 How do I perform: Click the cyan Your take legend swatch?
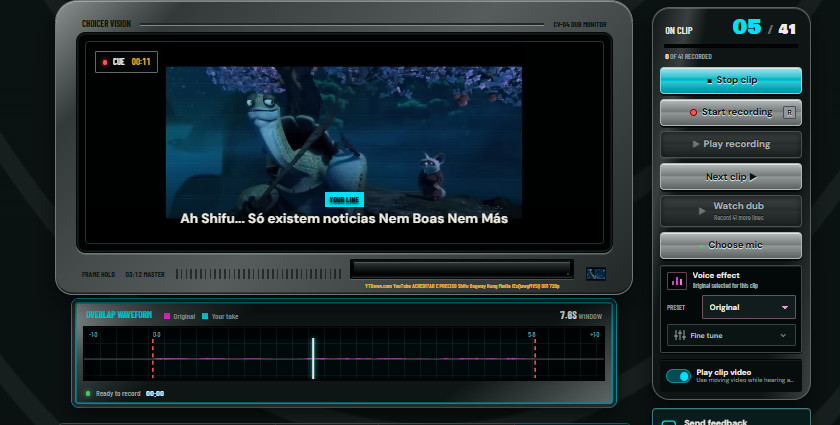[x=205, y=316]
